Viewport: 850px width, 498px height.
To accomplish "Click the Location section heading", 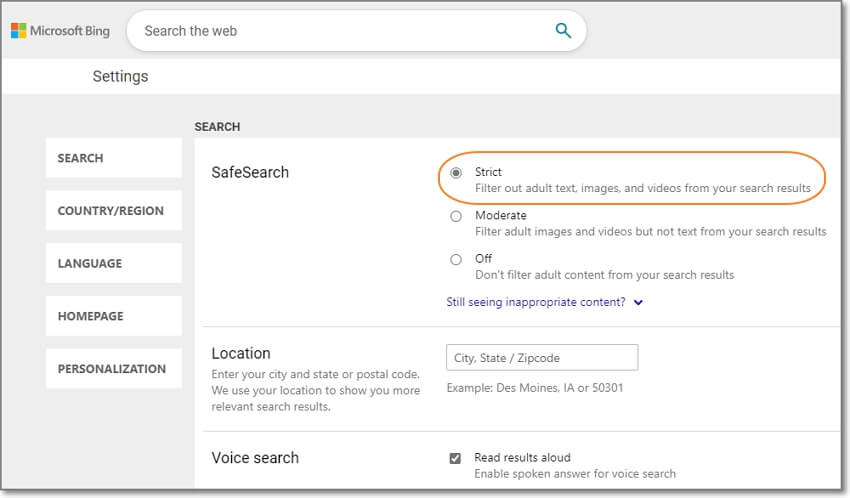I will 241,353.
